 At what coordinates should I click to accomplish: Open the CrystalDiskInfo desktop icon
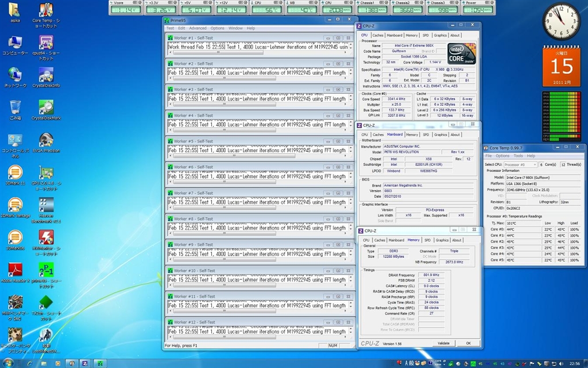pos(47,76)
